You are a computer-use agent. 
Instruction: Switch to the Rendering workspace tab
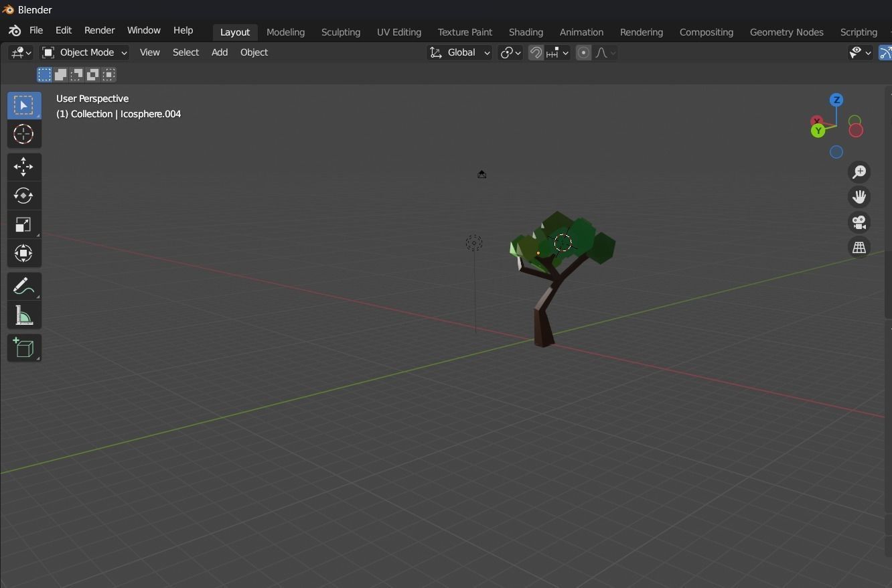[x=642, y=32]
